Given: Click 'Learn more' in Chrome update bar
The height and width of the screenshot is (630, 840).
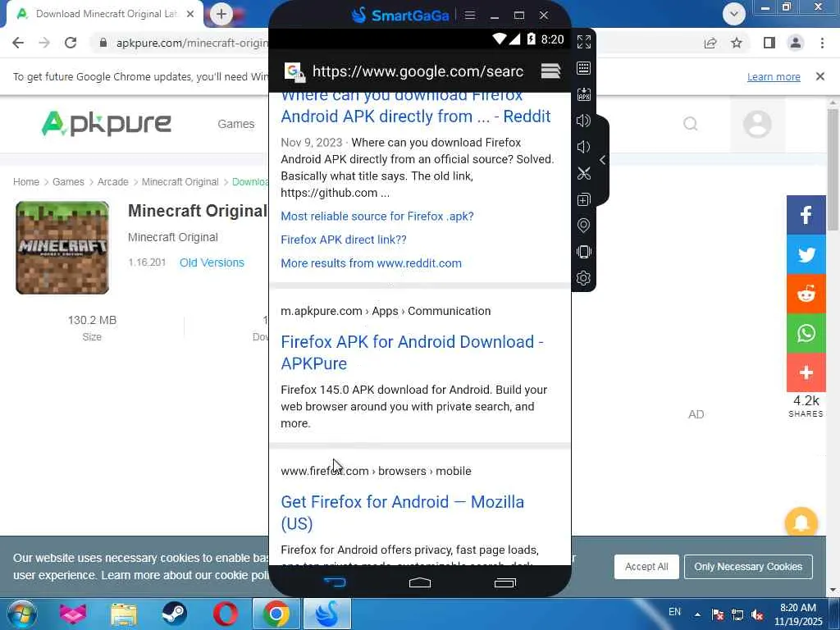Looking at the screenshot, I should (774, 76).
